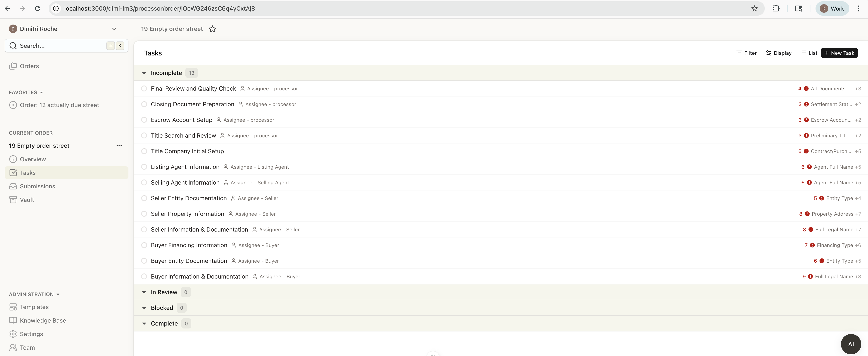Star the 19 Empty order street order
The width and height of the screenshot is (868, 356).
point(212,29)
